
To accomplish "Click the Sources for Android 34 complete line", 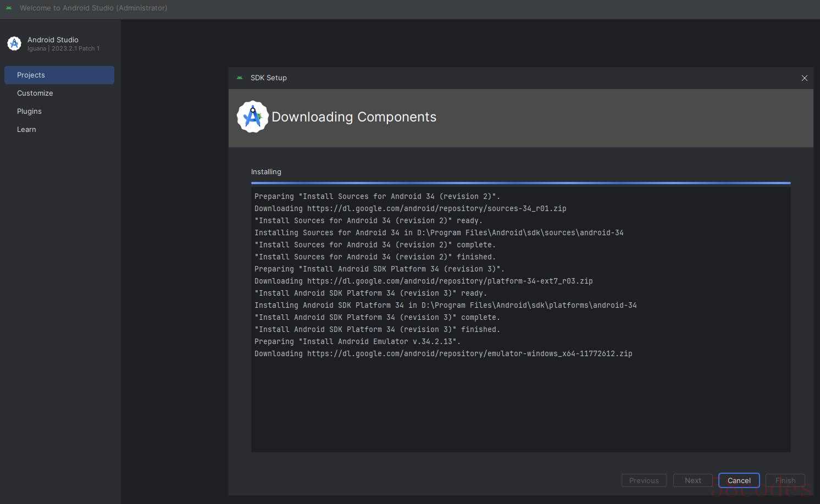I will pyautogui.click(x=375, y=245).
